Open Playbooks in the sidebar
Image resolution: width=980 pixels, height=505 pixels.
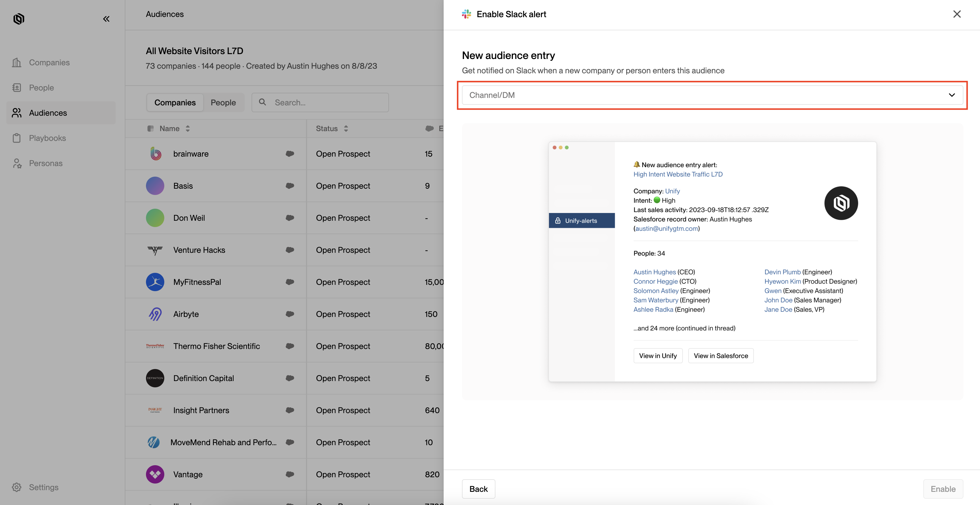tap(47, 138)
